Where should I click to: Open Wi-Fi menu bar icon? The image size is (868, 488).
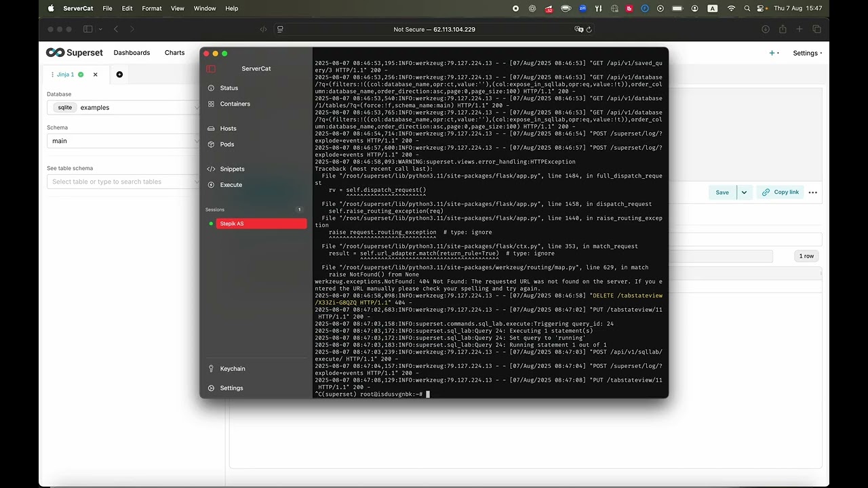pyautogui.click(x=731, y=8)
